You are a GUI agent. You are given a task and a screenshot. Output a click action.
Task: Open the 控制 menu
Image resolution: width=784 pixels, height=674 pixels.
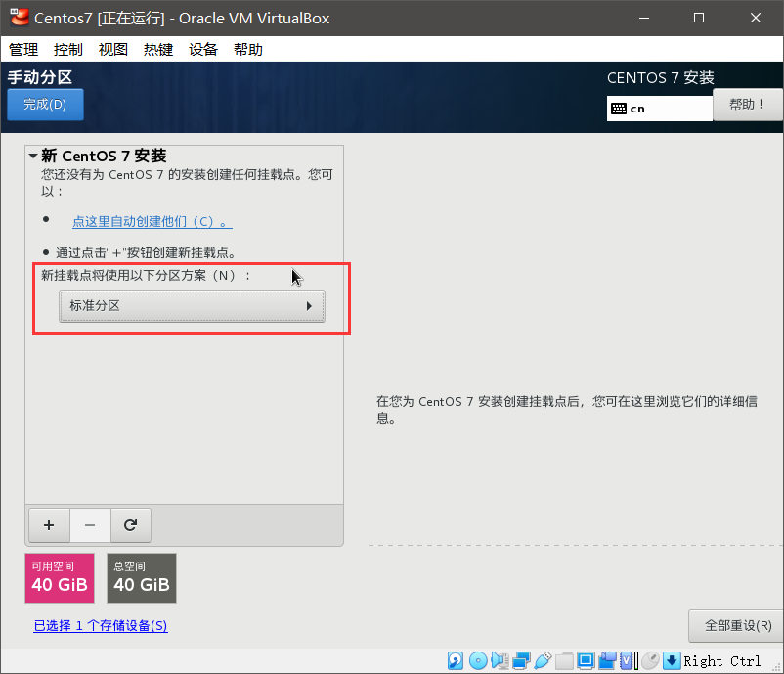click(x=68, y=49)
